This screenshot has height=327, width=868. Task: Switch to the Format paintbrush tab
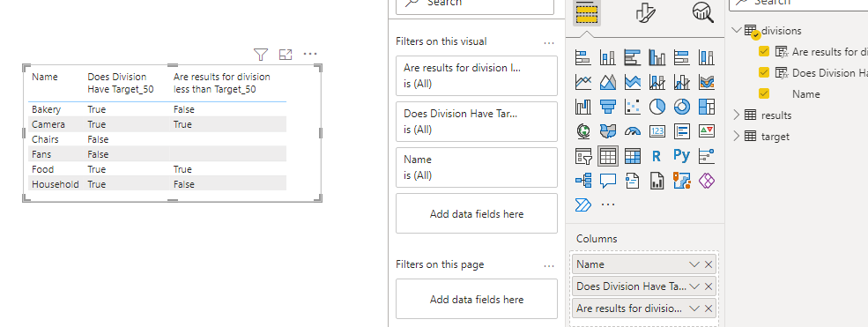645,12
